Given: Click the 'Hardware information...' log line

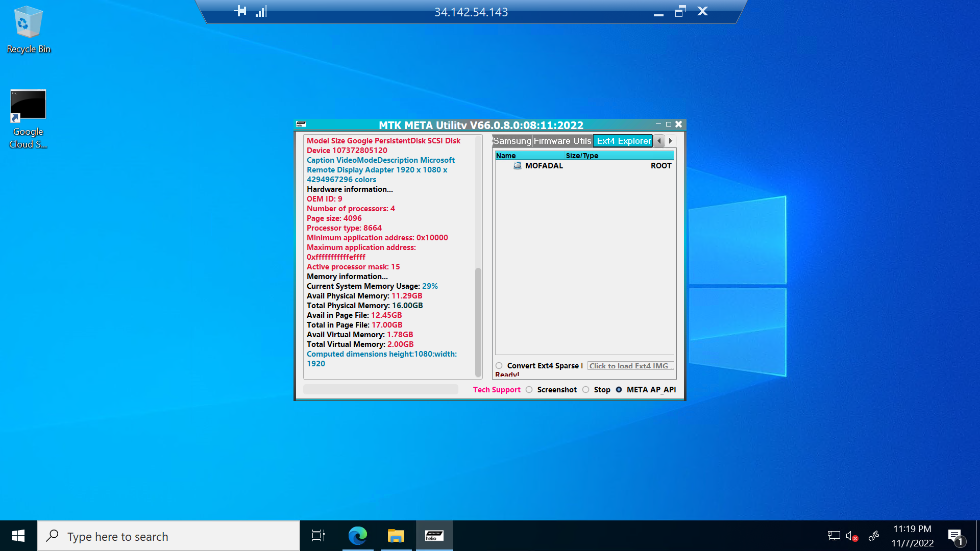Looking at the screenshot, I should coord(350,189).
